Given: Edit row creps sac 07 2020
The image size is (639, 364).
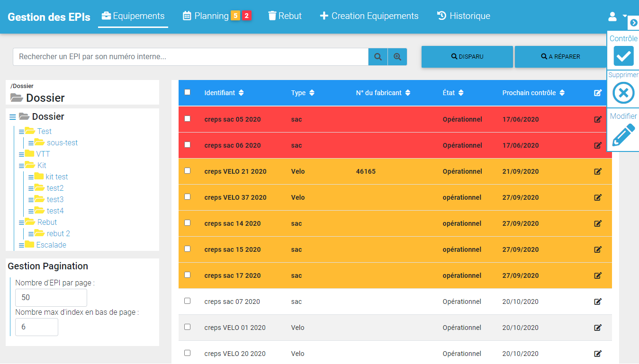Looking at the screenshot, I should 598,302.
